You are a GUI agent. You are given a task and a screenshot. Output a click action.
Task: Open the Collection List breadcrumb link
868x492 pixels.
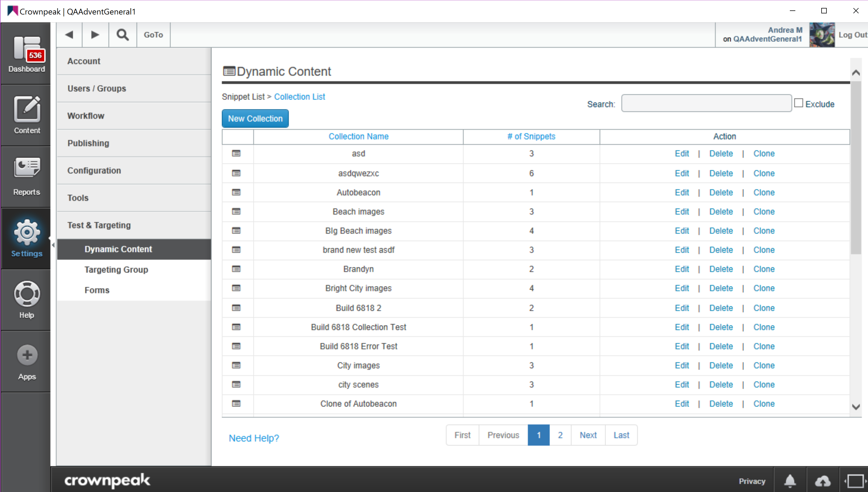(300, 97)
